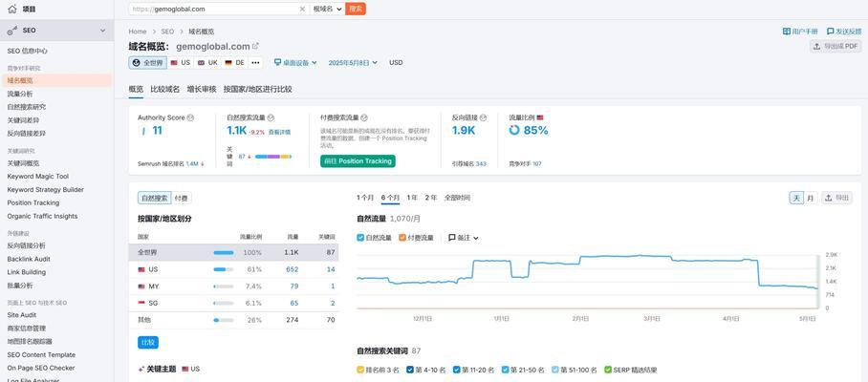Toggle the 自然流量 checkbox

[x=360, y=238]
